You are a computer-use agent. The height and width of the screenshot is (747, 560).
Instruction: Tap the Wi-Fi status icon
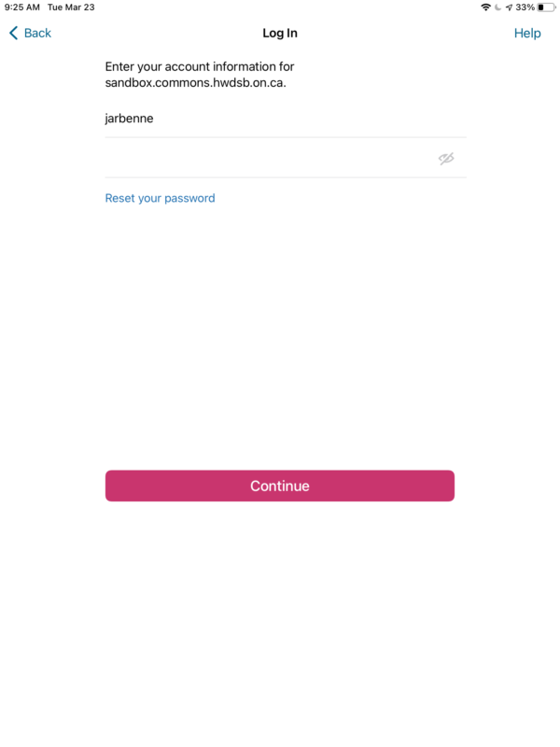[485, 7]
